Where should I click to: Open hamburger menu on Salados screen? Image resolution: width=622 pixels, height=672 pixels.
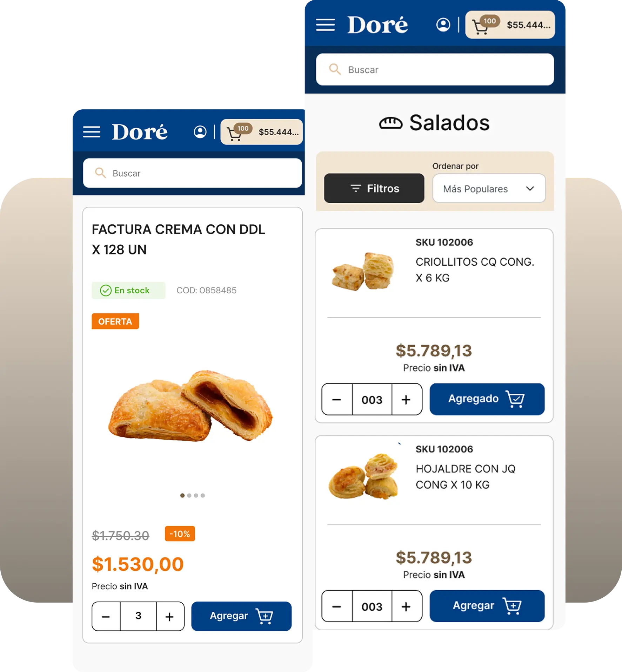click(x=325, y=25)
